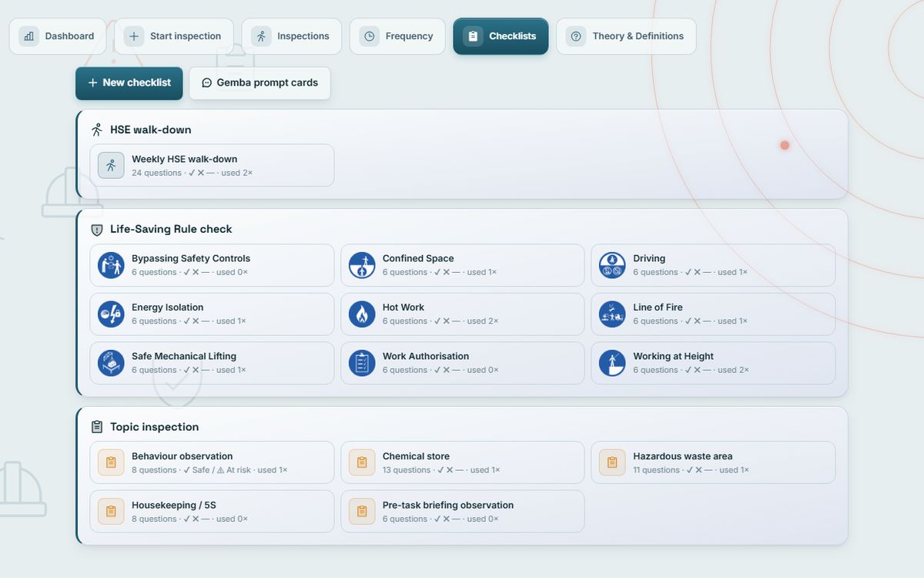The image size is (924, 578).
Task: Click the Energy Isolation icon
Action: (x=111, y=314)
